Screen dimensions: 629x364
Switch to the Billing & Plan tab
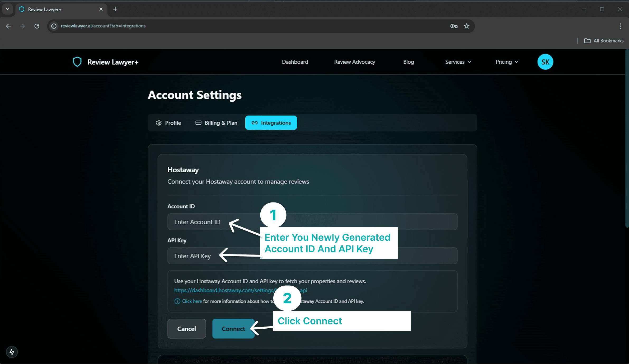point(216,123)
